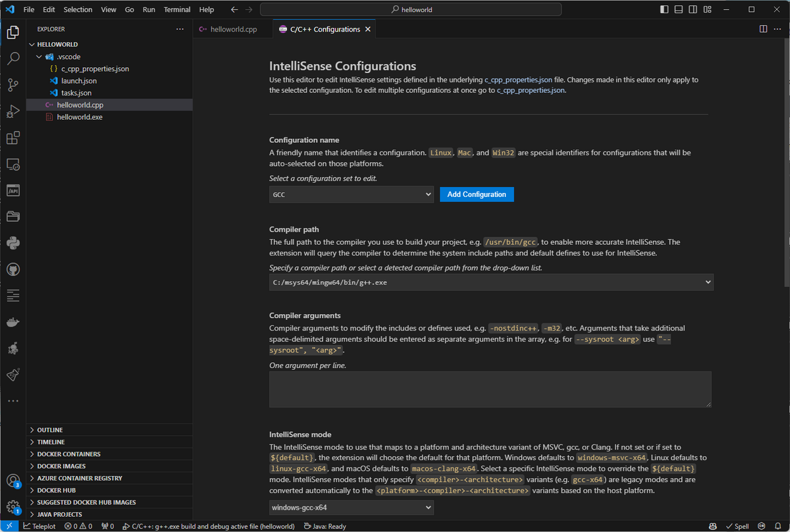Viewport: 790px width, 532px height.
Task: Click the remote window indicator in status bar
Action: pos(9,526)
